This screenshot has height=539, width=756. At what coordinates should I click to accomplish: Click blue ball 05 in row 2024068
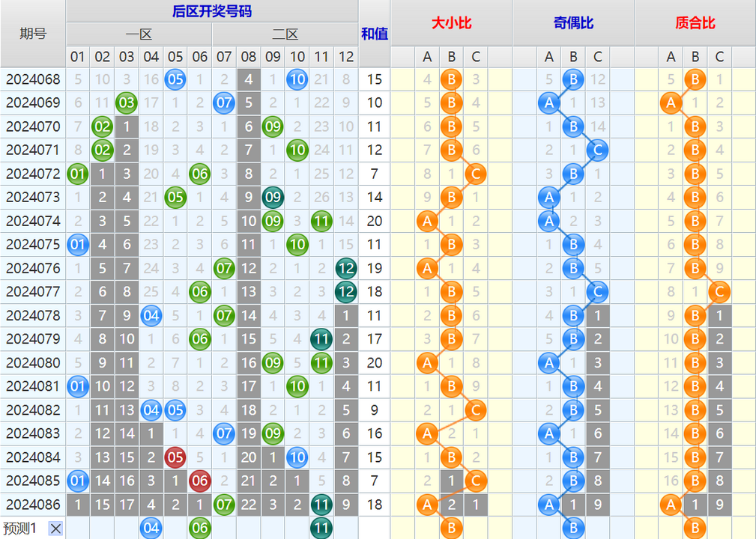pyautogui.click(x=175, y=79)
